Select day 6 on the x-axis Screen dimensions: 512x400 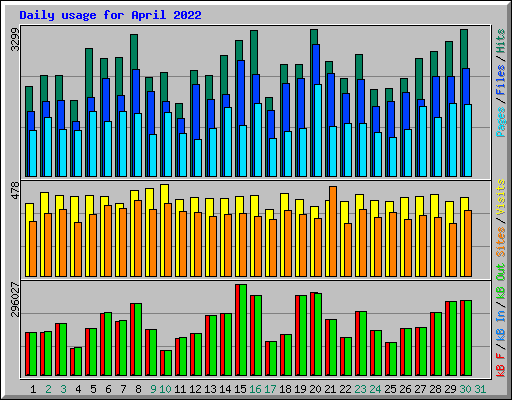(108, 389)
